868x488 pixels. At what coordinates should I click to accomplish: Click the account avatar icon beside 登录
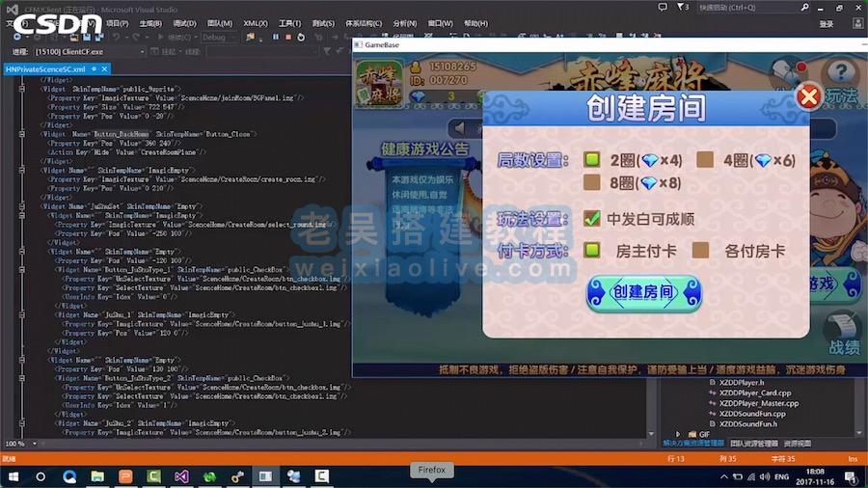click(x=857, y=23)
